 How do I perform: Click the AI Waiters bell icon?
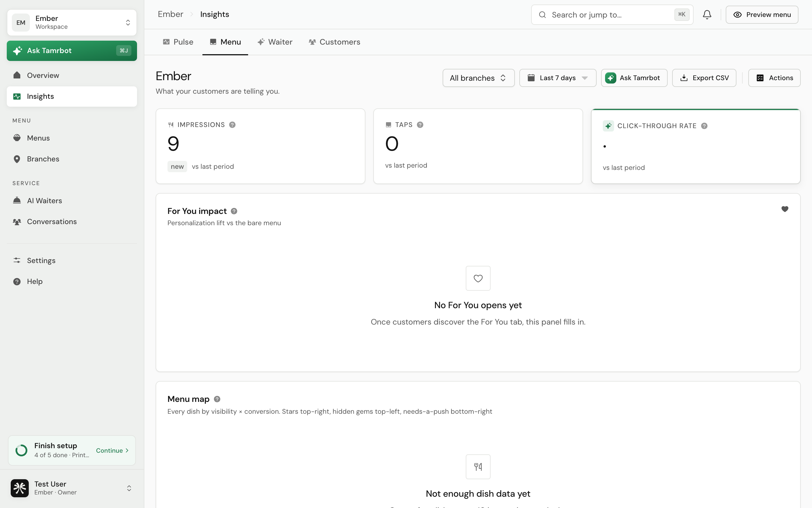point(17,201)
